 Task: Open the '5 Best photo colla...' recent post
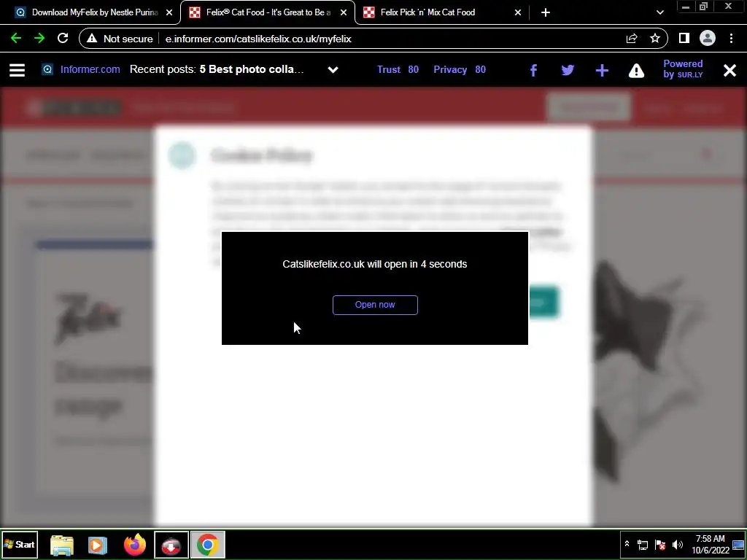click(252, 69)
